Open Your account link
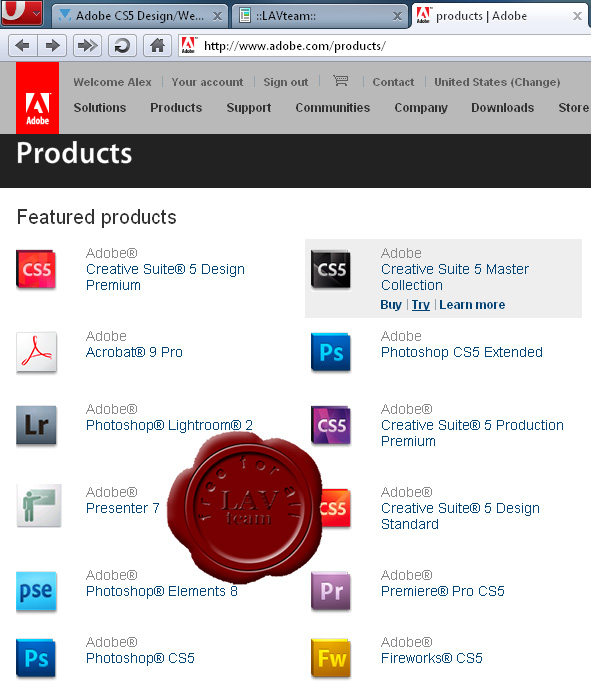This screenshot has width=591, height=683. click(x=207, y=82)
